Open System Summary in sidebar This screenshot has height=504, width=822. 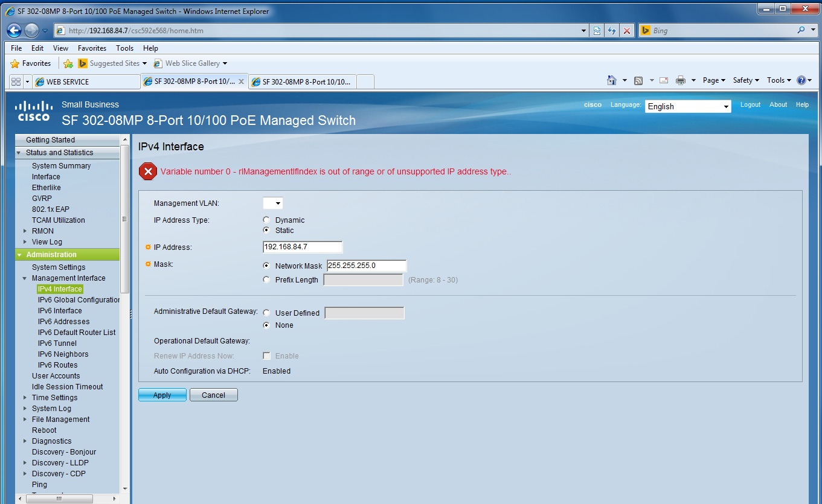61,166
